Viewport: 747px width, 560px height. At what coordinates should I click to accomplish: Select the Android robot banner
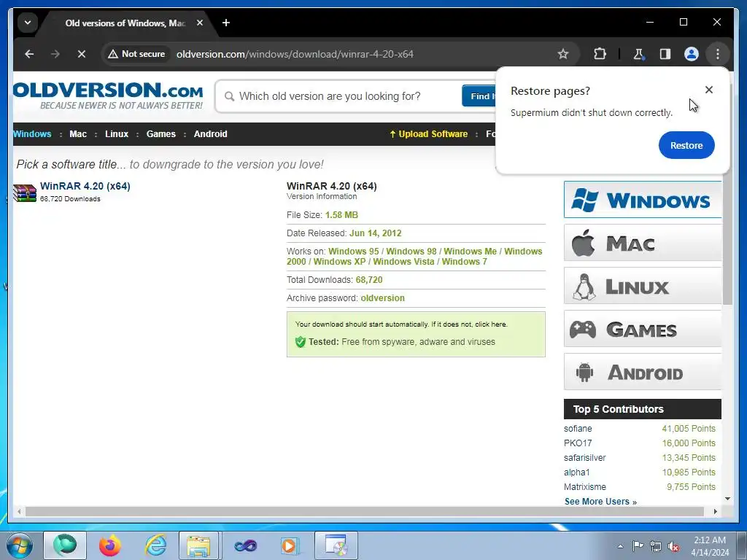tap(643, 372)
